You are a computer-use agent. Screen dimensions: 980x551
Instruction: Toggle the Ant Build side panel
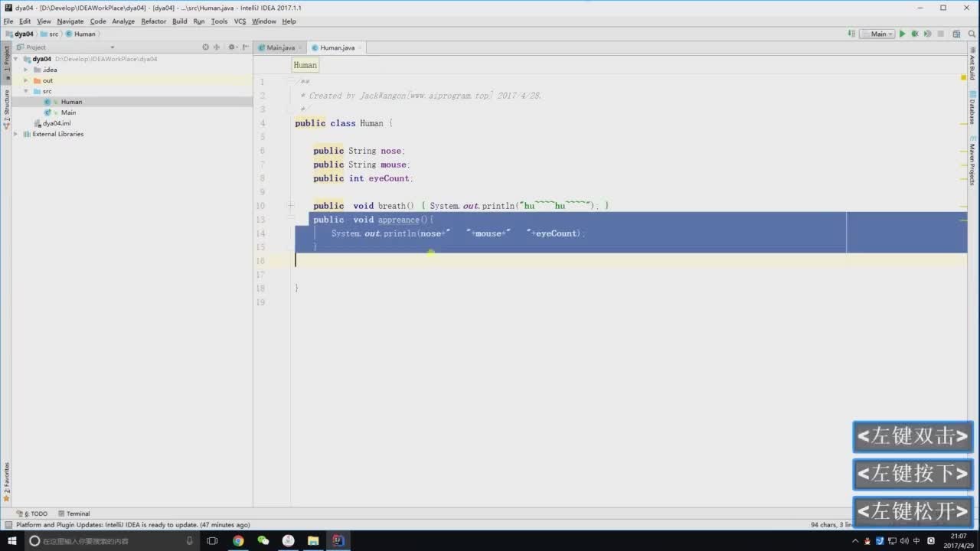(972, 64)
